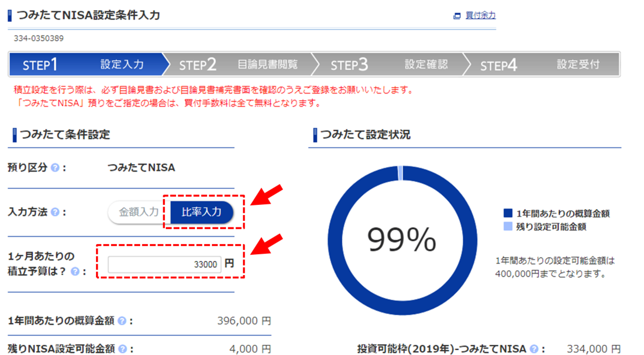Open the 買付余力 link
This screenshot has width=644, height=355.
tap(480, 16)
